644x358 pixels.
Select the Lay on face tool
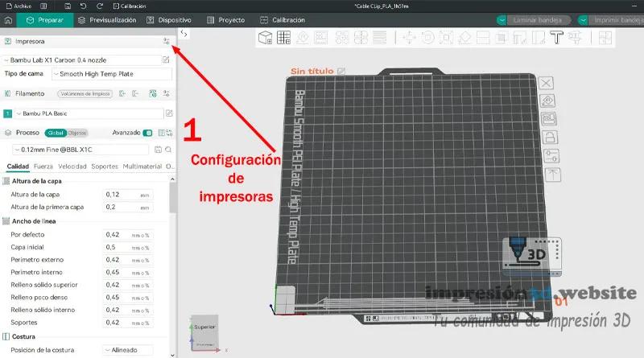(x=464, y=37)
